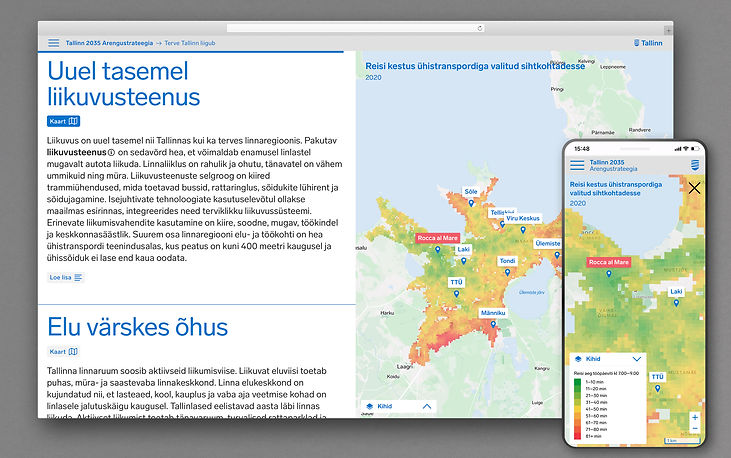Click the '41–50 min' yellow legend swatch on the phone
The image size is (731, 458).
point(577,409)
